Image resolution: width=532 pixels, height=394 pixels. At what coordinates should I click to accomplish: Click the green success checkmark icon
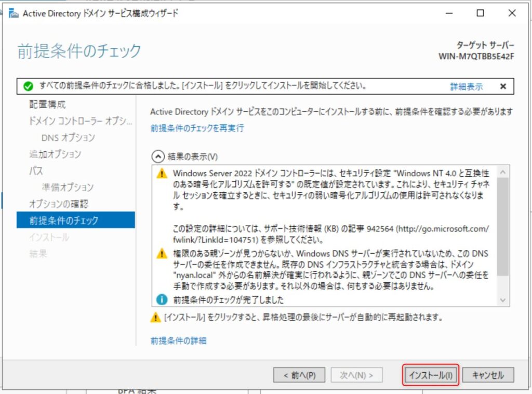(x=29, y=86)
